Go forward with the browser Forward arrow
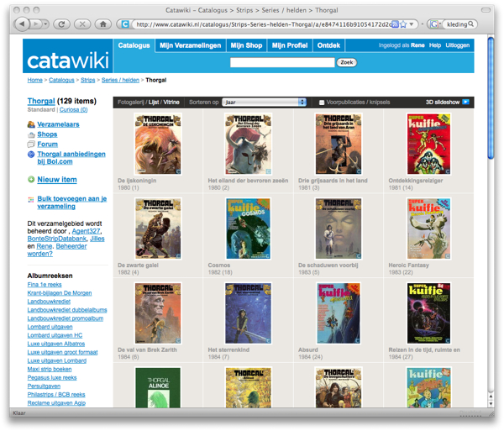This screenshot has height=431, width=504. 36,24
